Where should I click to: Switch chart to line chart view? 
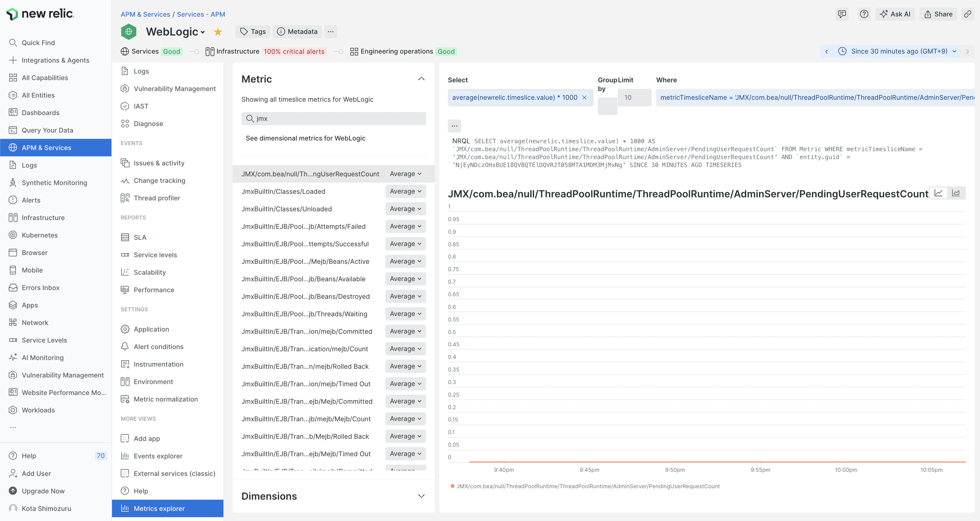[x=938, y=193]
